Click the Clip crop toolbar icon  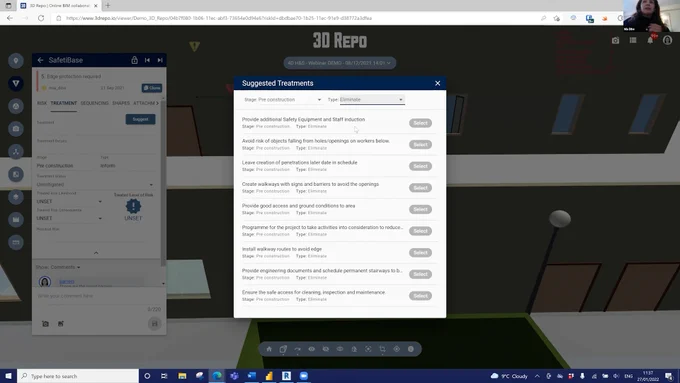[382, 349]
